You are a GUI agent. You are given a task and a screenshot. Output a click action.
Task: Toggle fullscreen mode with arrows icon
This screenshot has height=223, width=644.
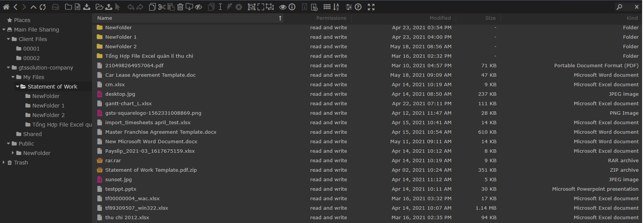tap(371, 7)
